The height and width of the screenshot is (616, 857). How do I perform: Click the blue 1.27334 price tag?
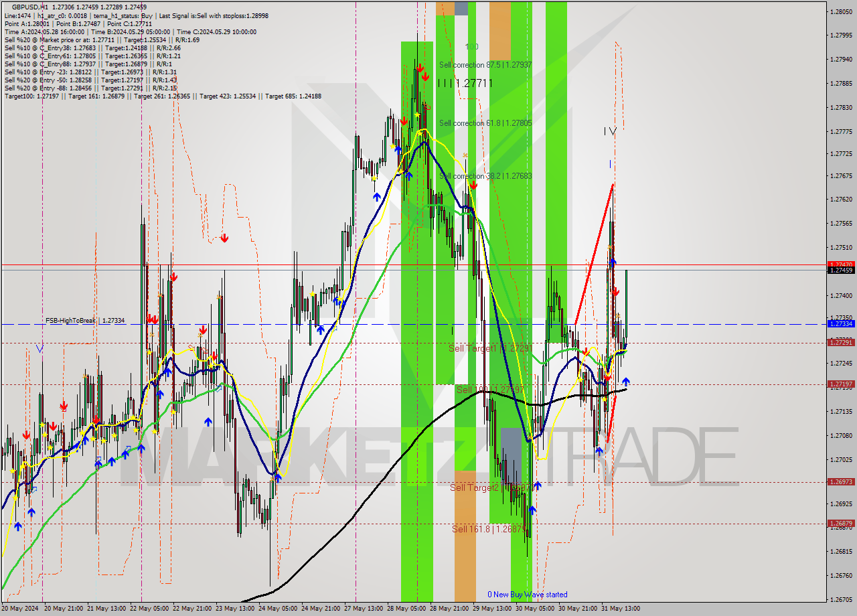841,323
